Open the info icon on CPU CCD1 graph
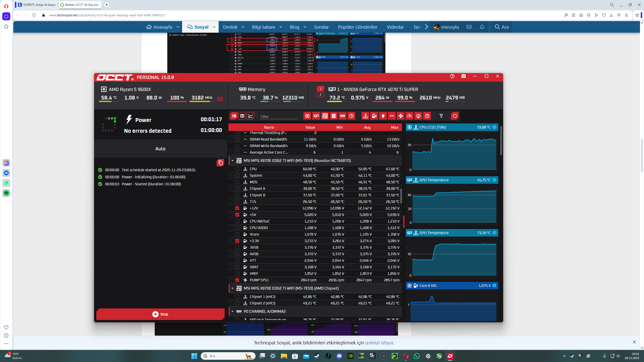 tap(494, 127)
